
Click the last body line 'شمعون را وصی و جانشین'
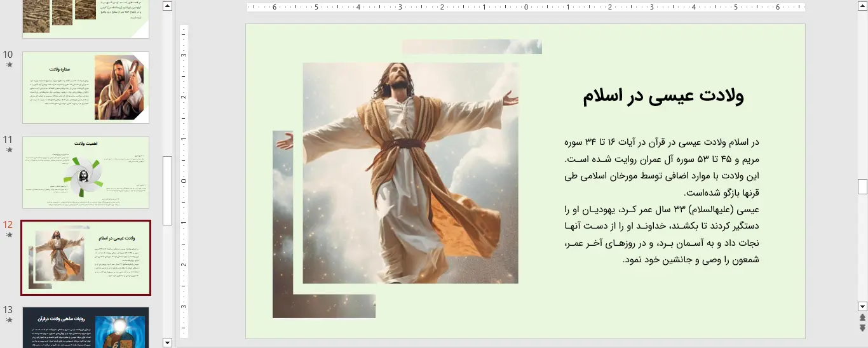pos(691,260)
